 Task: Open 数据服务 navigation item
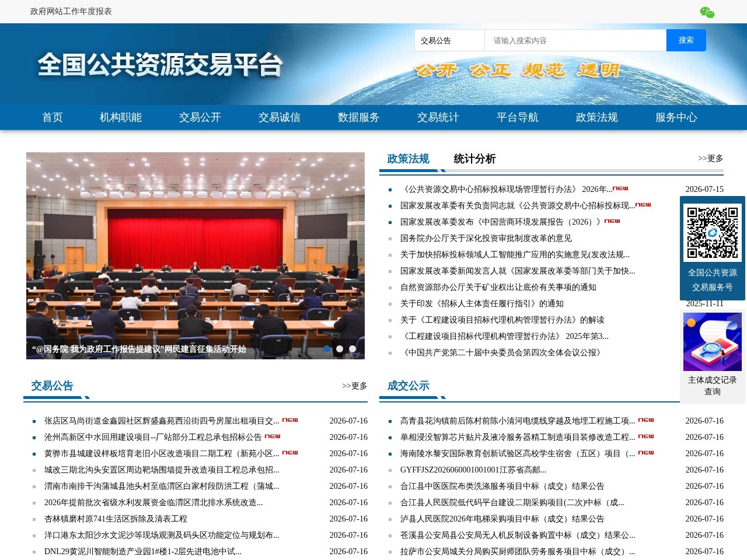click(x=359, y=117)
